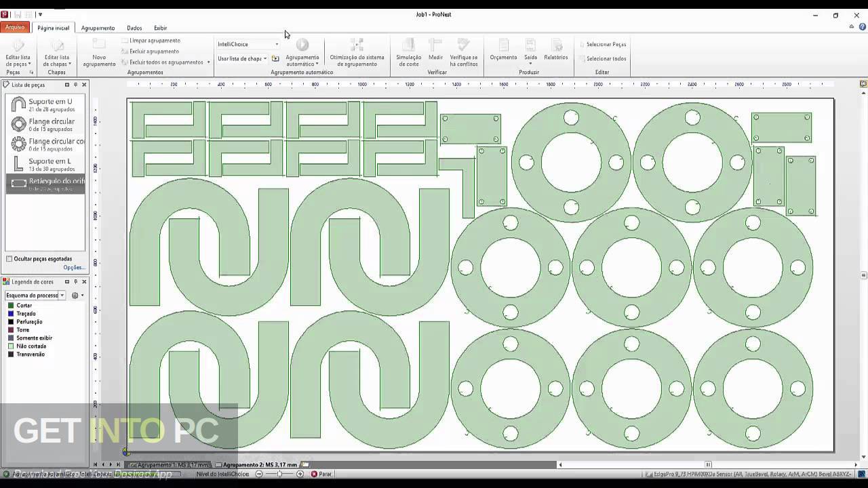Open the Exibir ribbon tab
This screenshot has height=488, width=868.
[160, 28]
